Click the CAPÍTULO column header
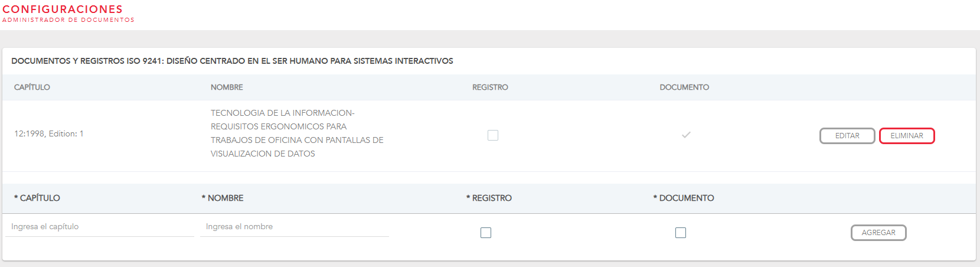Image resolution: width=980 pixels, height=267 pixels. tap(32, 87)
